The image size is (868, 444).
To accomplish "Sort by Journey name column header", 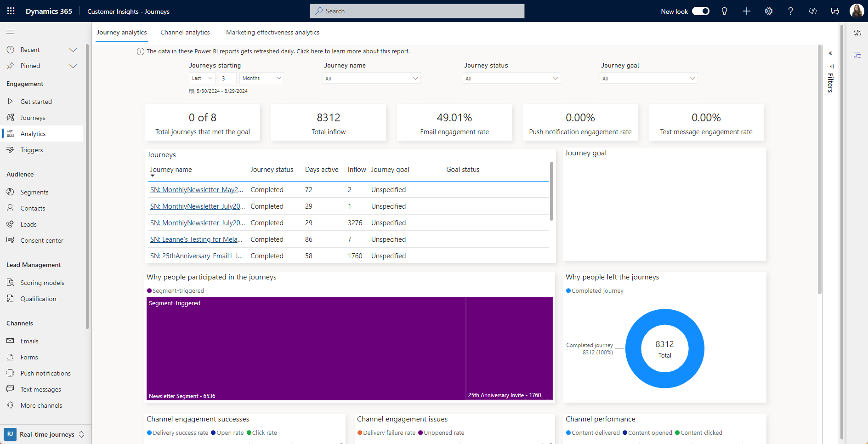I will [x=171, y=170].
